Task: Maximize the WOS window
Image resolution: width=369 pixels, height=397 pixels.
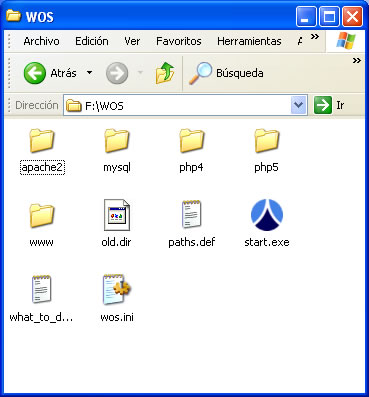Action: coord(329,17)
